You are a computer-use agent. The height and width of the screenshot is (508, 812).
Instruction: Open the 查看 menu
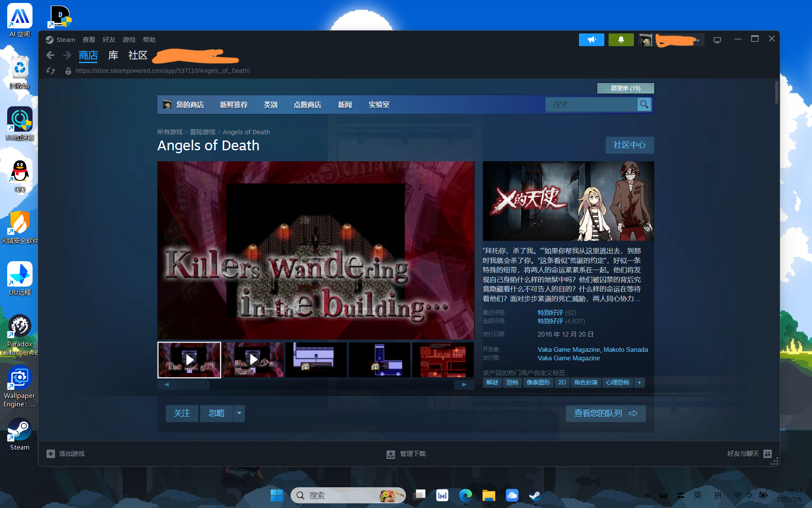point(89,40)
